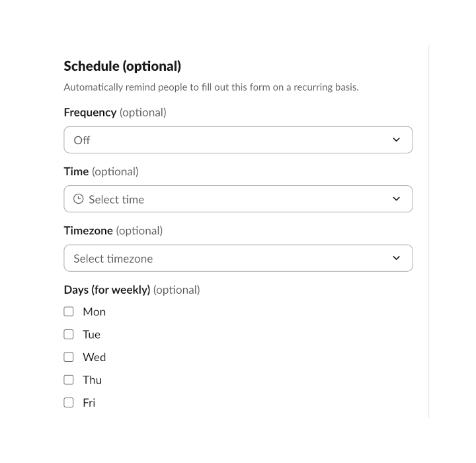Click the Mon day label text
This screenshot has width=476, height=463.
tap(94, 312)
